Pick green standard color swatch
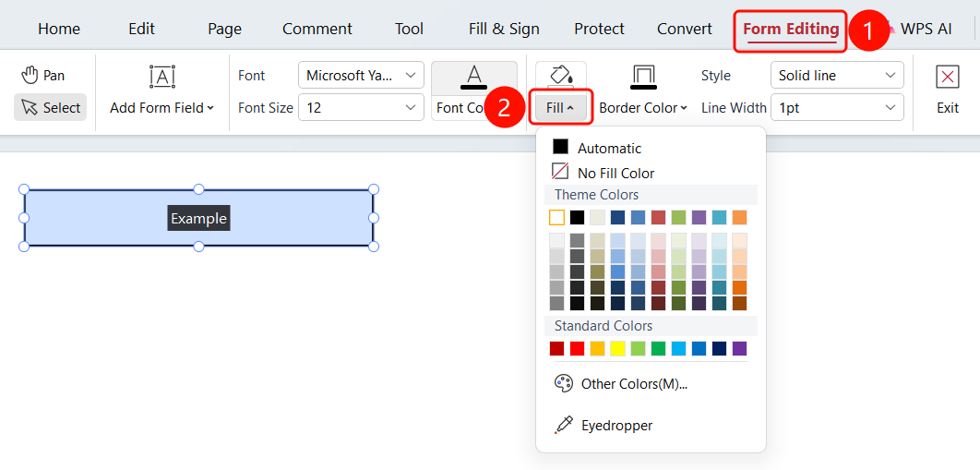 coord(658,349)
